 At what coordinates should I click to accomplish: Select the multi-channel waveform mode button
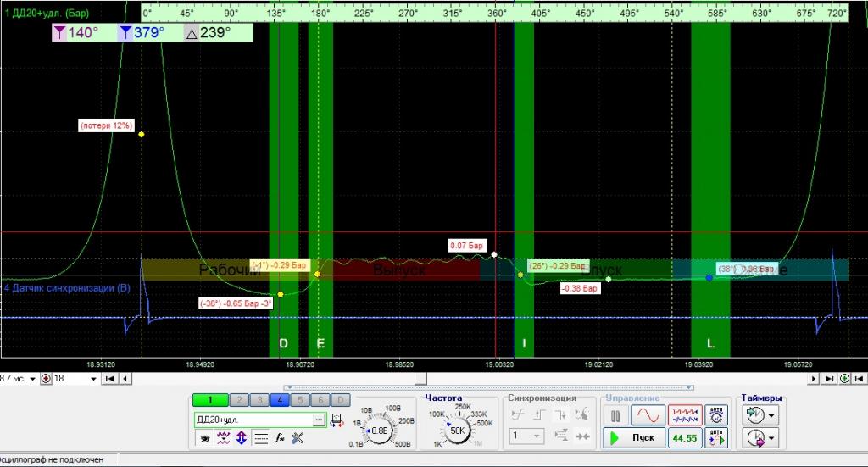[x=685, y=415]
